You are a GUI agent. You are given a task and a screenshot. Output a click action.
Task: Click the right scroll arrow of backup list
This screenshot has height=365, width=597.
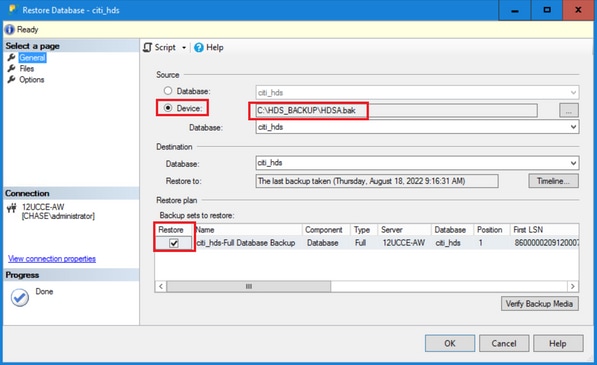(573, 286)
